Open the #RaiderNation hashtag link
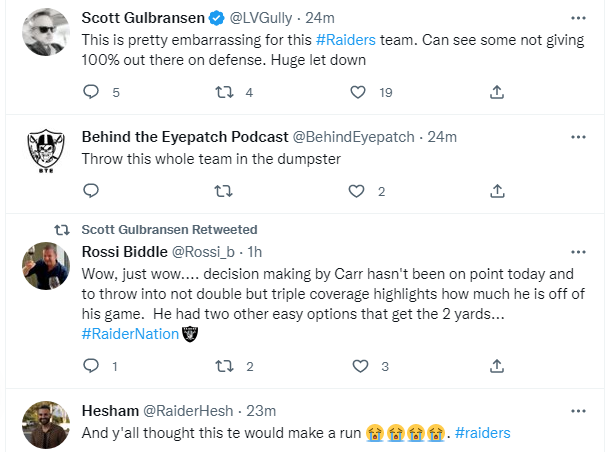Screen dimensions: 611x452 pos(130,334)
